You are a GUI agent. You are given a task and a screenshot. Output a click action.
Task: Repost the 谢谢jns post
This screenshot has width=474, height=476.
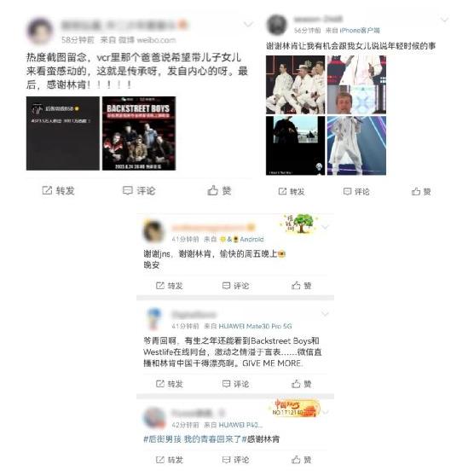(169, 286)
